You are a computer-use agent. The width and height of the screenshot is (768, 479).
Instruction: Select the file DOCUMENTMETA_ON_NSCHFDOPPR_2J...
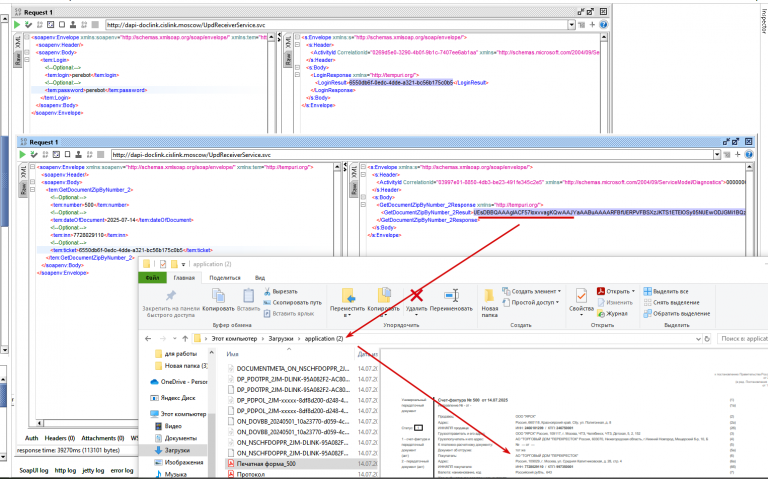point(293,368)
